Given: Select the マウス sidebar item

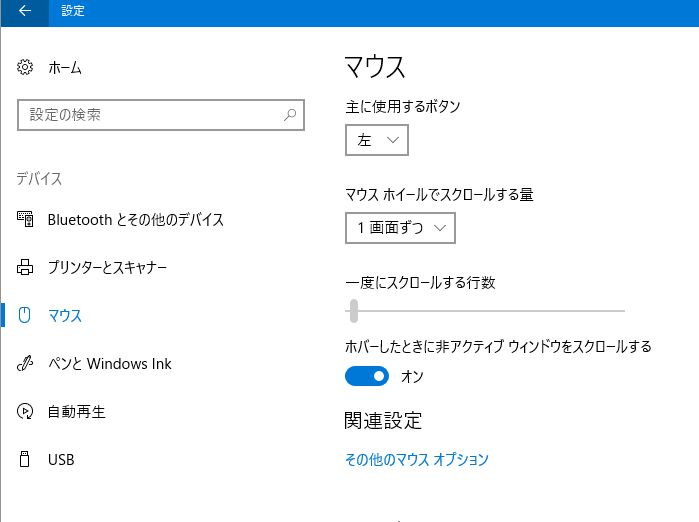Looking at the screenshot, I should tap(65, 316).
